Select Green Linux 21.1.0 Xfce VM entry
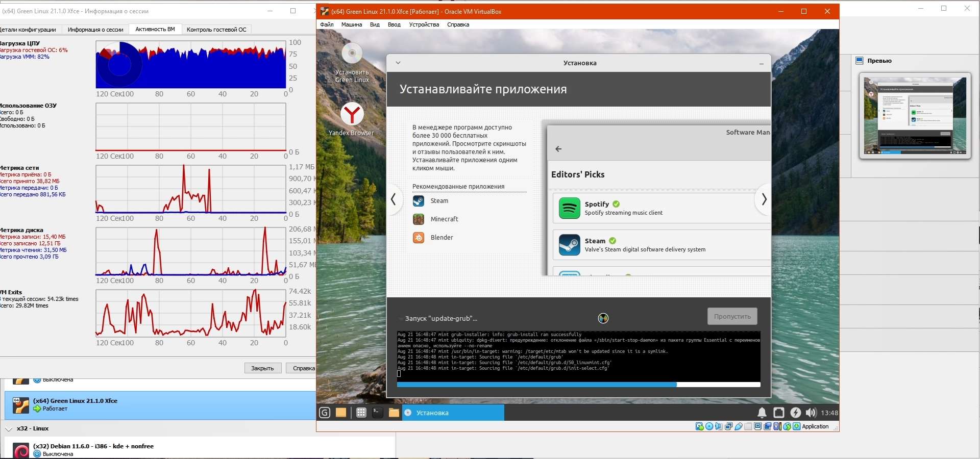 [x=160, y=405]
